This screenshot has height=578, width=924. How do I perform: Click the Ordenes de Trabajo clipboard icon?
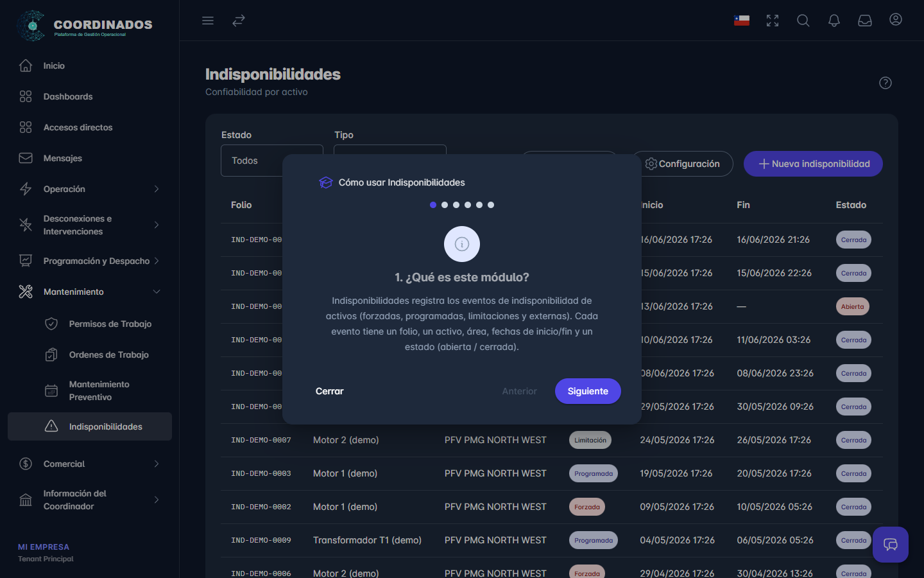pos(51,355)
